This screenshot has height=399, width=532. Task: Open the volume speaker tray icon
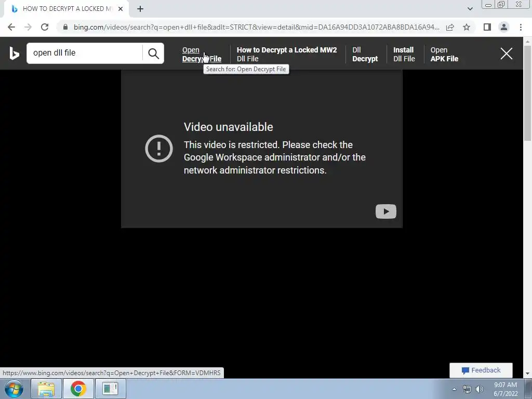pos(480,389)
